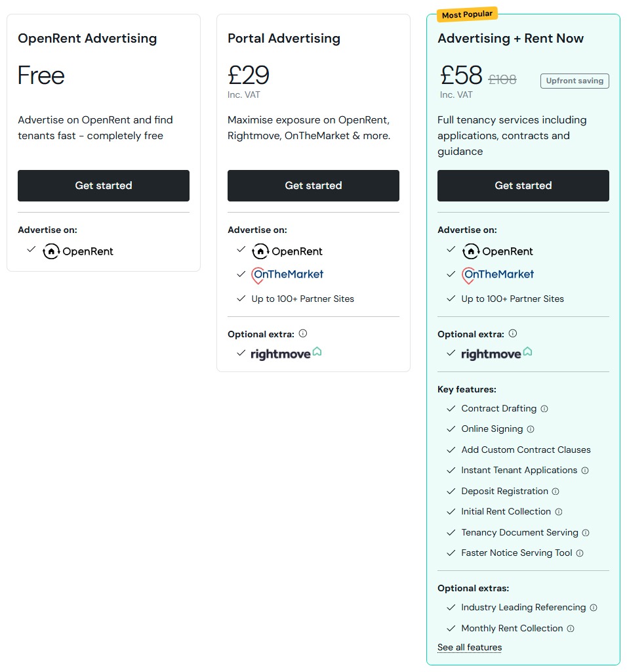Screen dimensions: 627x672
Task: Click the OpenRent checkmark in the Free plan
Action: point(31,251)
